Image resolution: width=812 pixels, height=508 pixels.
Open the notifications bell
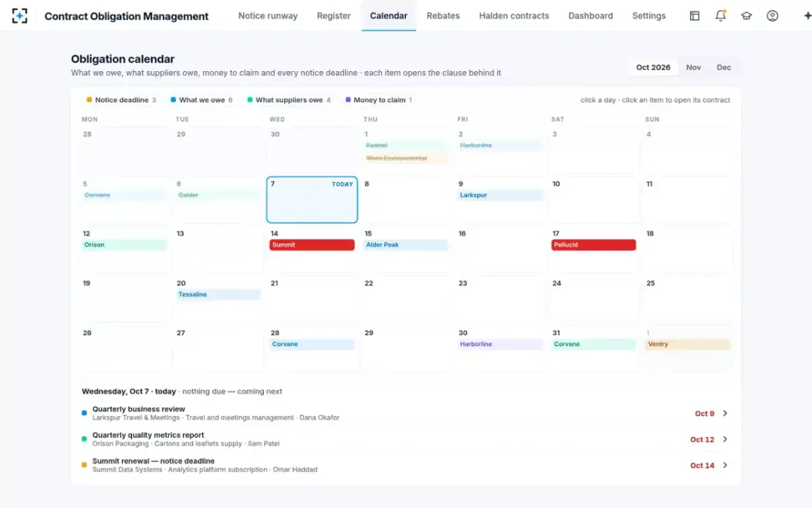coord(721,16)
